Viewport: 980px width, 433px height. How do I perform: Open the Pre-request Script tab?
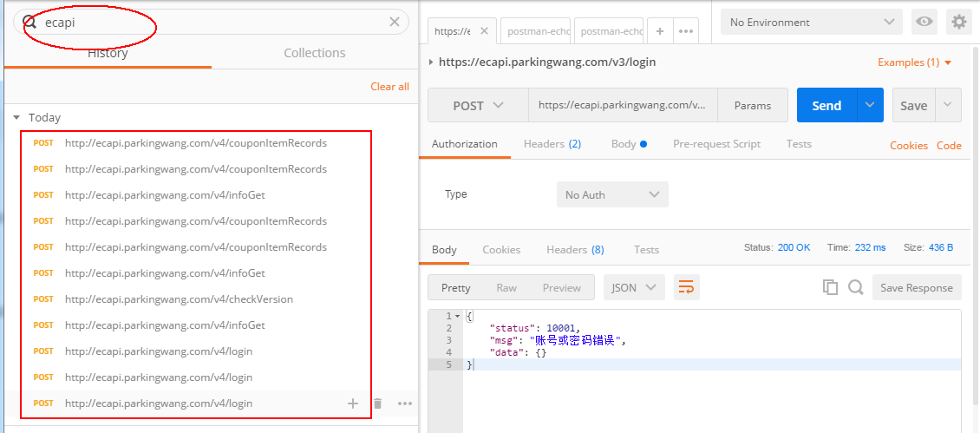(717, 144)
